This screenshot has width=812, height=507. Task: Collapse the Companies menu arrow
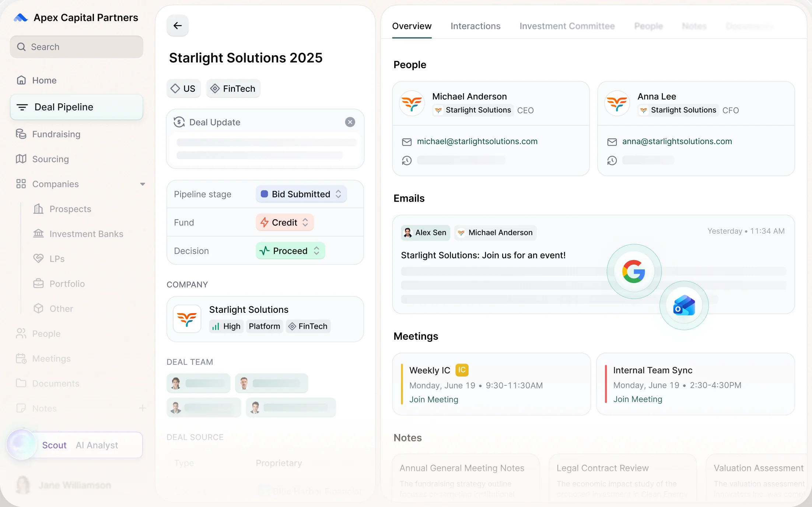point(143,184)
